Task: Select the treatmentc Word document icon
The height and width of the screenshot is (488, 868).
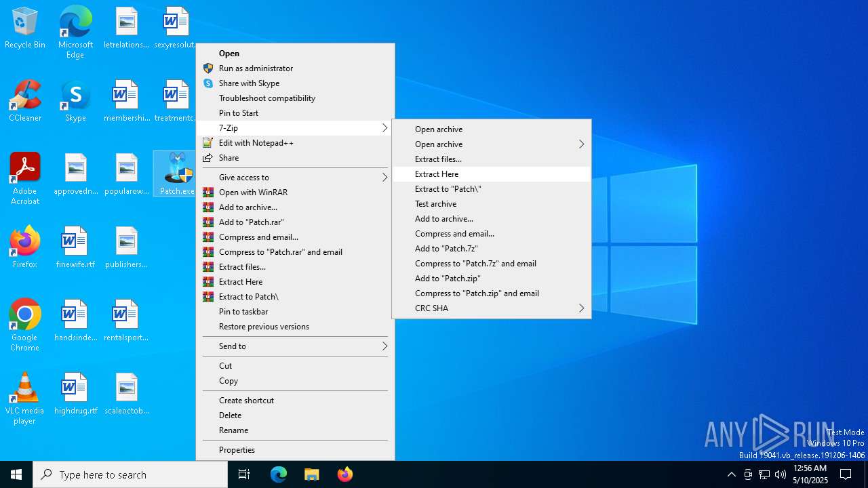Action: 175,101
